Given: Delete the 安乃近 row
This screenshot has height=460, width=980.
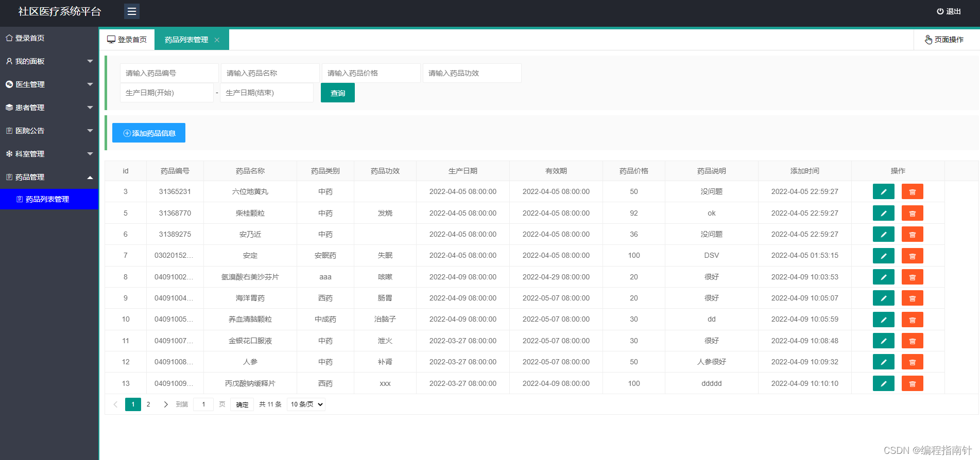Looking at the screenshot, I should tap(912, 234).
